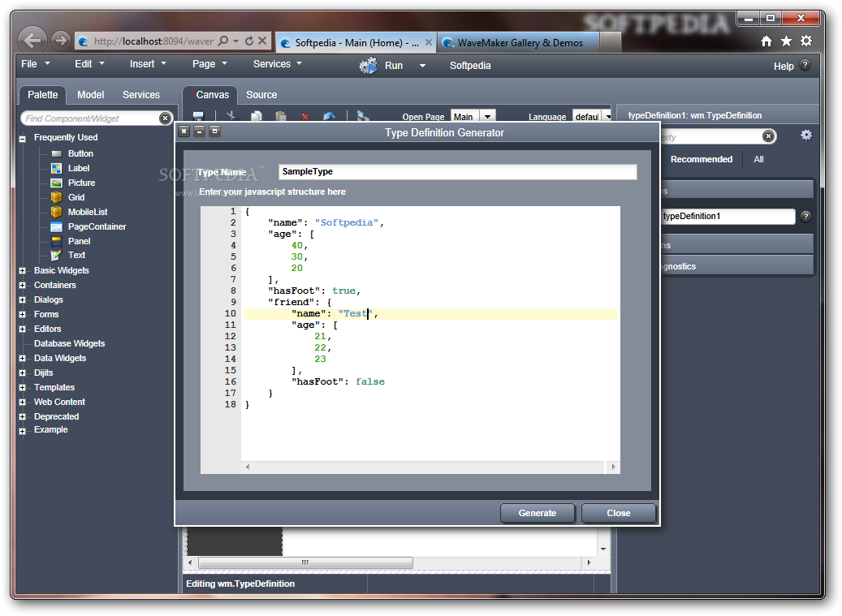Click the Softpedia project name link
Image resolution: width=842 pixels, height=616 pixels.
pos(470,66)
